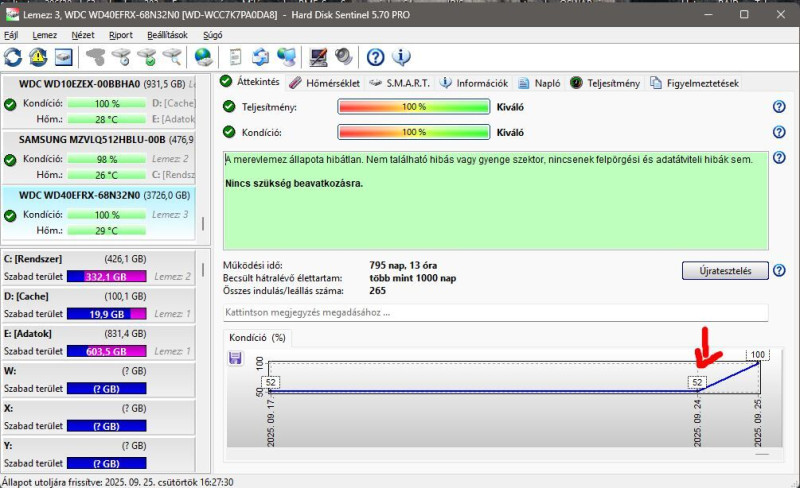Open the Lemez menu

(x=44, y=35)
